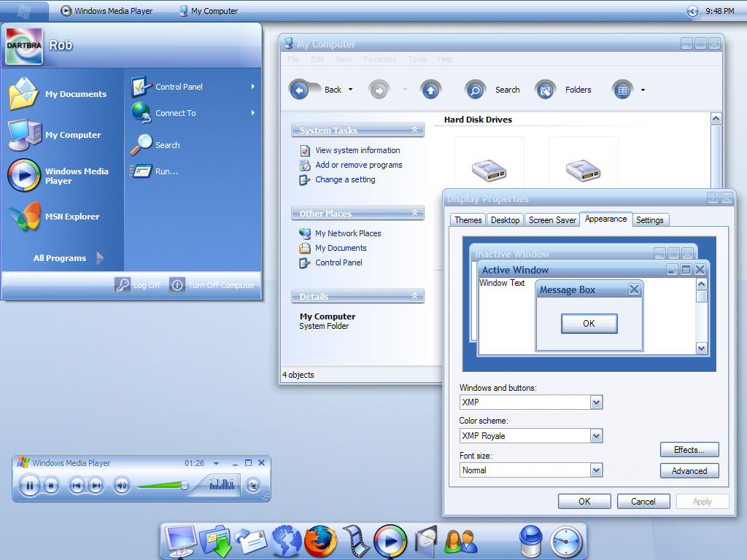747x560 pixels.
Task: Click Search in the Start menu
Action: point(155,145)
